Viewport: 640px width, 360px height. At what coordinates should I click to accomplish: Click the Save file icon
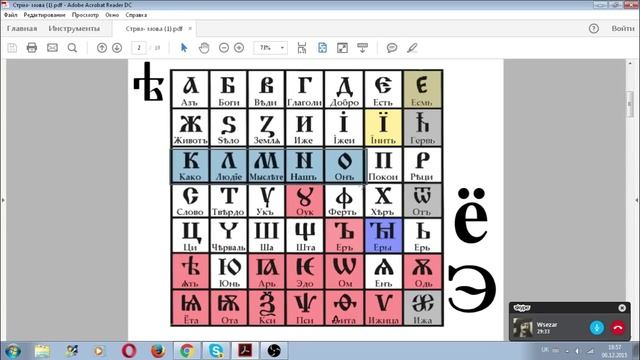point(12,48)
